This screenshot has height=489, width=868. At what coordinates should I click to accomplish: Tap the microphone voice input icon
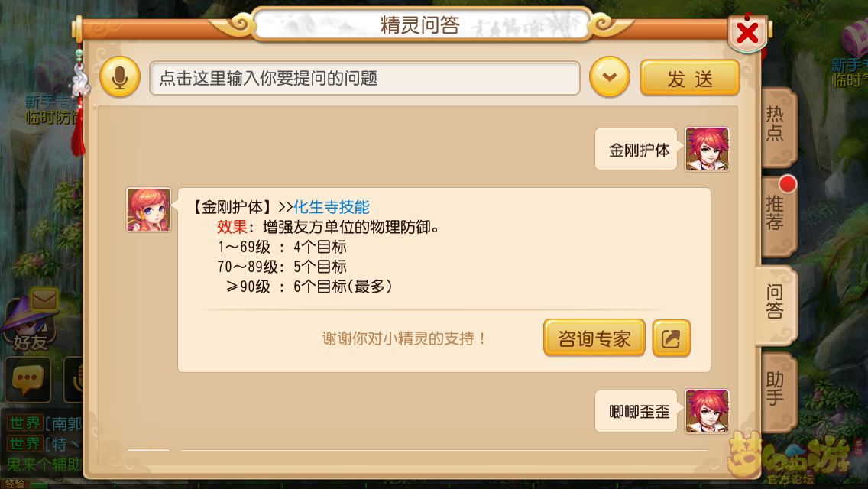click(x=119, y=77)
